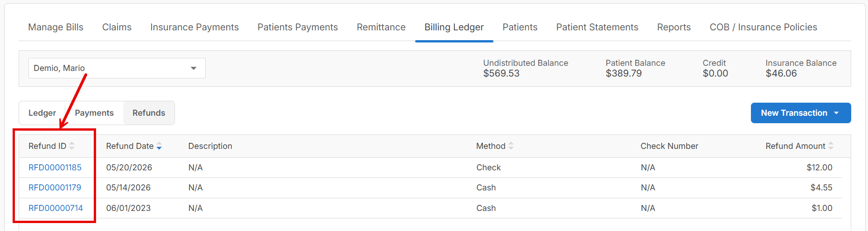Switch to the Payments sub-tab

94,113
